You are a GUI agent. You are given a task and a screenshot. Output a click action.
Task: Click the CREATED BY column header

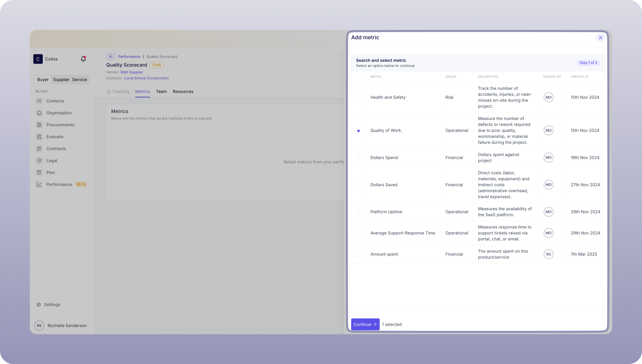(x=552, y=77)
